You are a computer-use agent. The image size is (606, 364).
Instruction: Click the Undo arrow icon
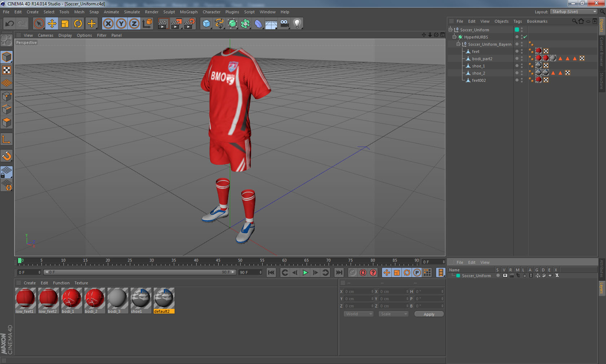(x=10, y=24)
